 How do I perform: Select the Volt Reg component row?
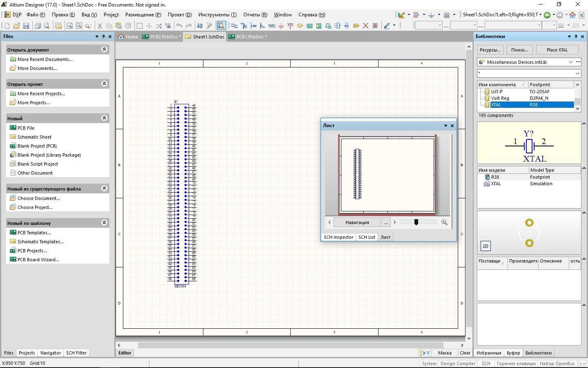point(526,98)
